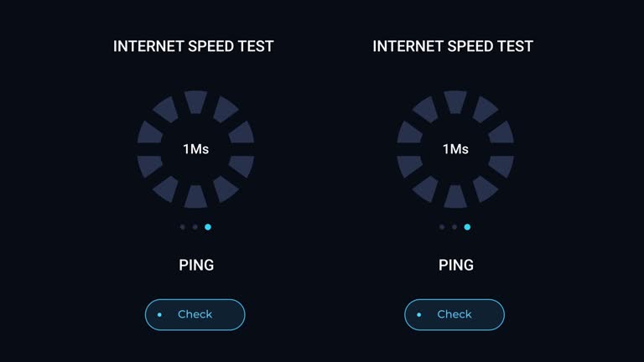Screen dimensions: 644x362
Task: Click the bullet dot inside the left Check button
Action: (x=159, y=315)
